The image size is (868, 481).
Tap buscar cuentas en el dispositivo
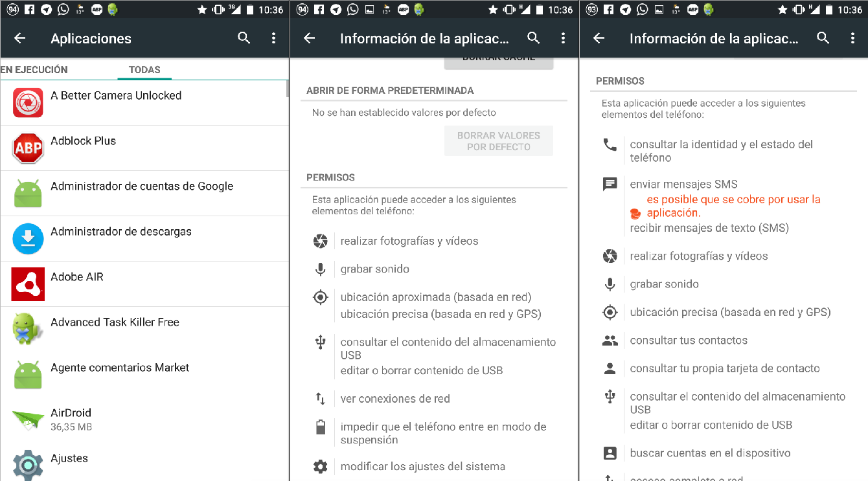coord(710,453)
